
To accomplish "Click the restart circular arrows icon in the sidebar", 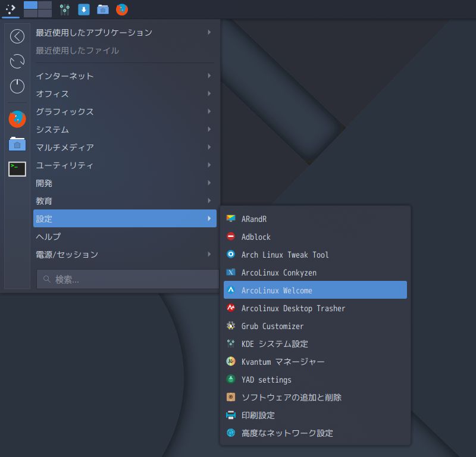I will 17,61.
